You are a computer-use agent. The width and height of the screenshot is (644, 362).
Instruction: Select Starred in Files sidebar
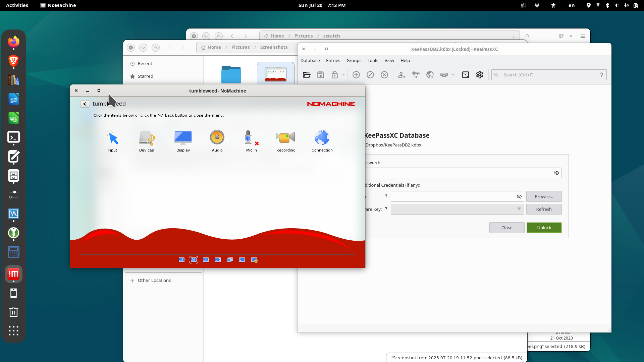[164, 76]
